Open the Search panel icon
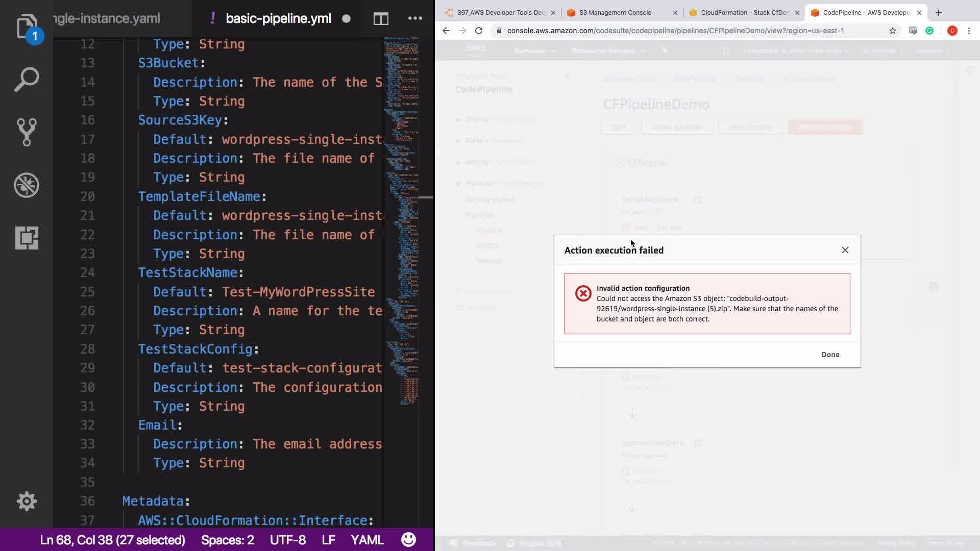 (27, 80)
